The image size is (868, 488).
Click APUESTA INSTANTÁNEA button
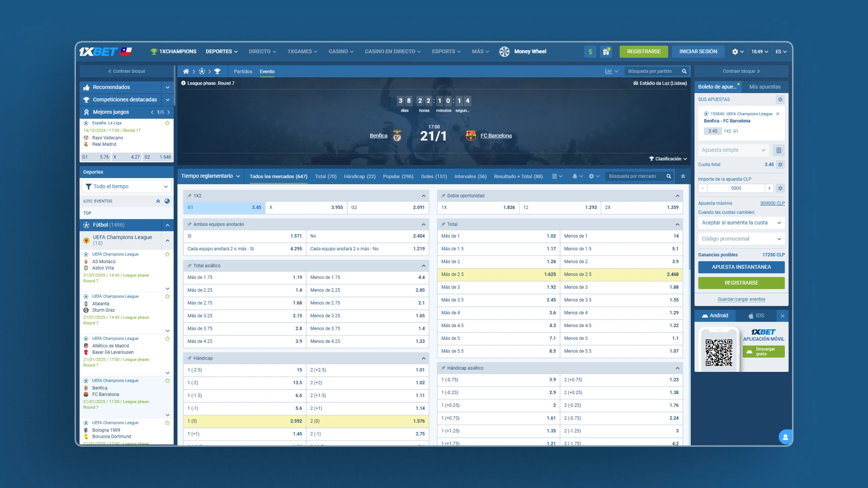(x=741, y=267)
